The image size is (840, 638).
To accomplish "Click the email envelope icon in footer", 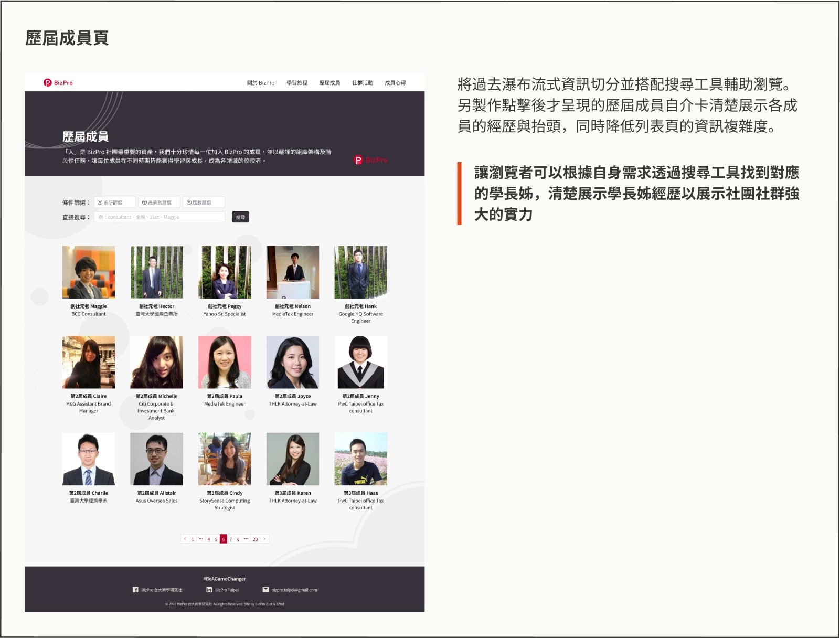I will (265, 590).
